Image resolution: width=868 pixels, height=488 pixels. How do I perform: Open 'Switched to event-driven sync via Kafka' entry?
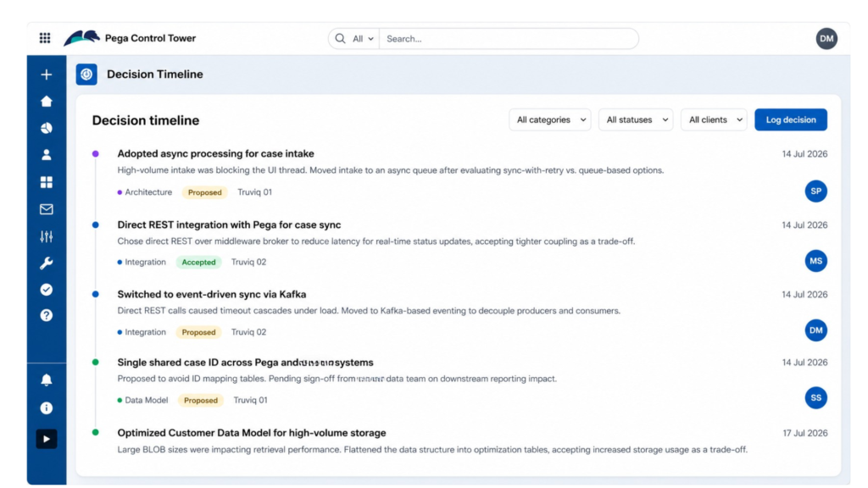(x=211, y=294)
